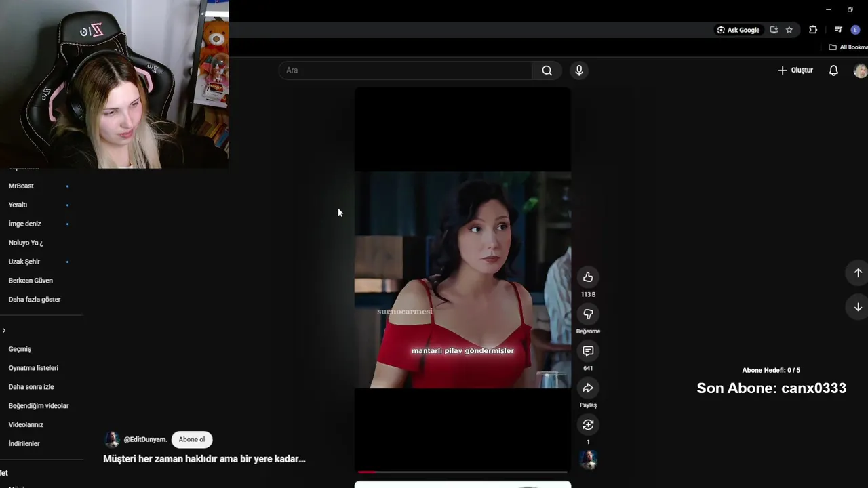This screenshot has height=488, width=868.
Task: Open @EditDunyam. channel link
Action: [145, 439]
